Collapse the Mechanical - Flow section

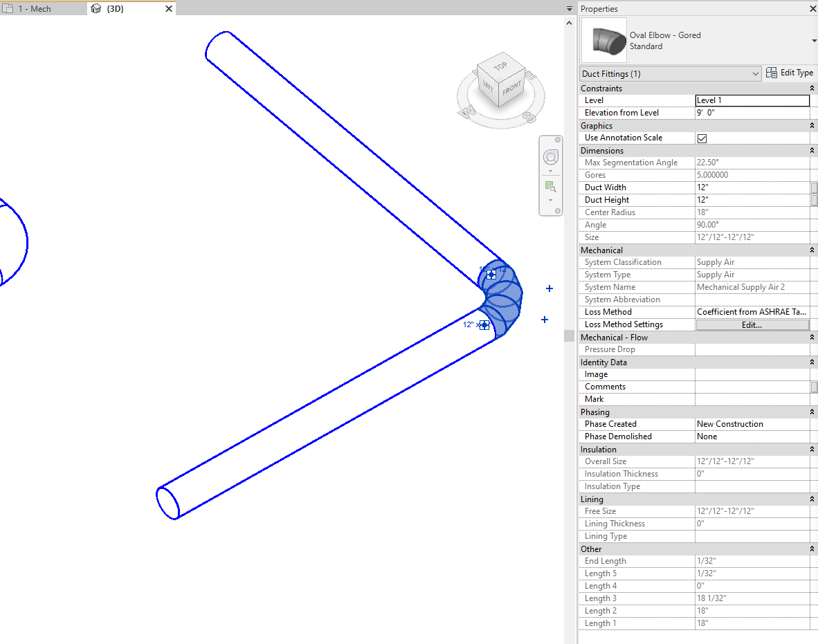[812, 338]
